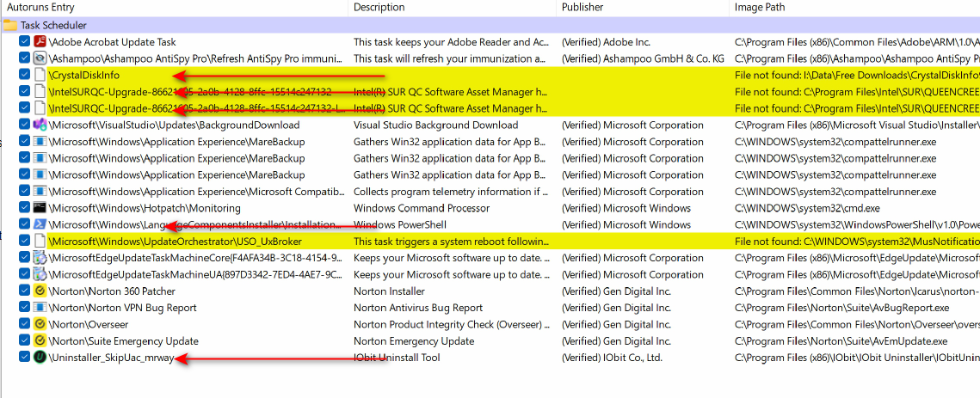Select the \Norton\Suite Emergency Update entry name
Viewport: 980px width, 398px height.
click(x=124, y=341)
